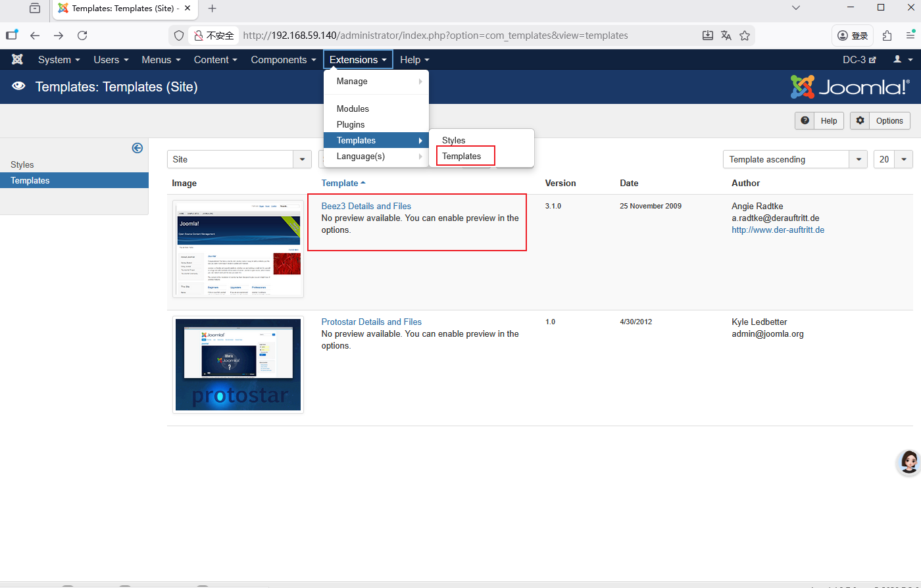This screenshot has width=921, height=588.
Task: Go back to the previous page
Action: [x=35, y=36]
